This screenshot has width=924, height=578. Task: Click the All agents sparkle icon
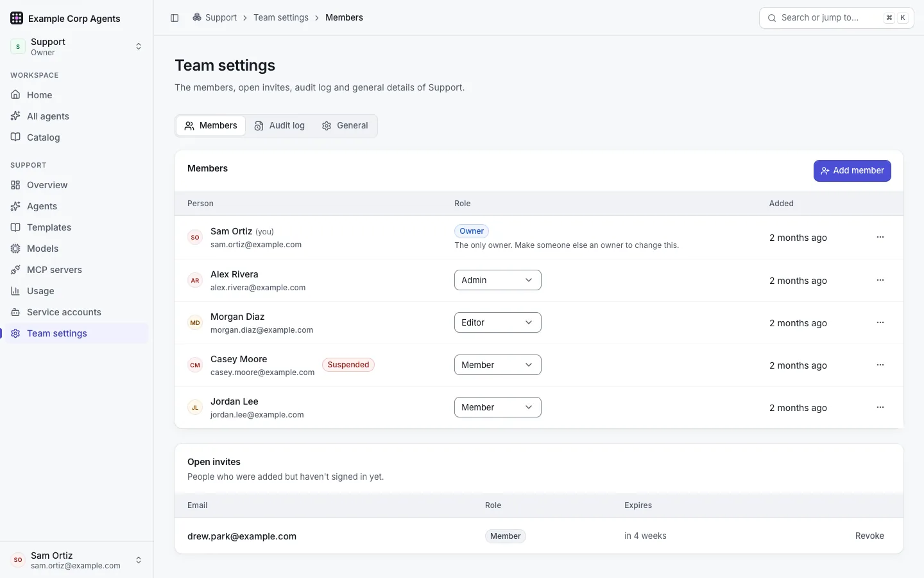15,116
